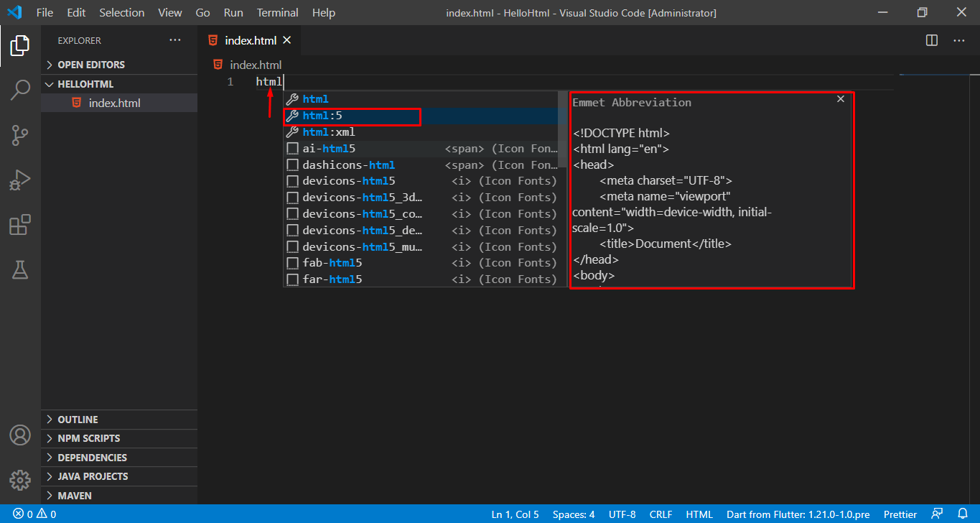
Task: Open the Search view in activity bar
Action: click(x=20, y=90)
